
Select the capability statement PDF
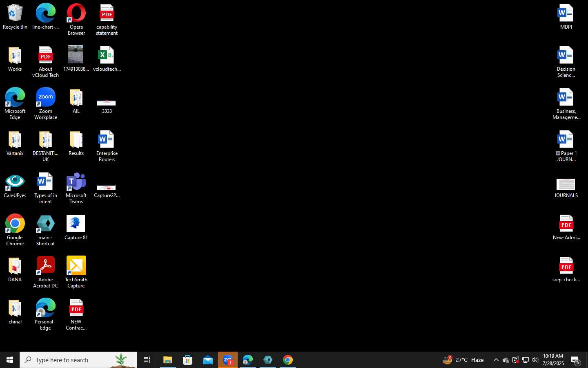pos(107,20)
